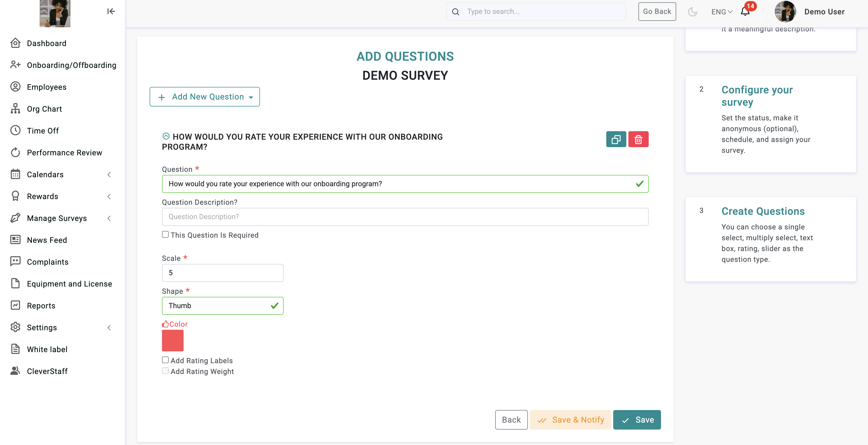Viewport: 868px width, 445px height.
Task: Click the Employees profile icon
Action: tap(15, 87)
